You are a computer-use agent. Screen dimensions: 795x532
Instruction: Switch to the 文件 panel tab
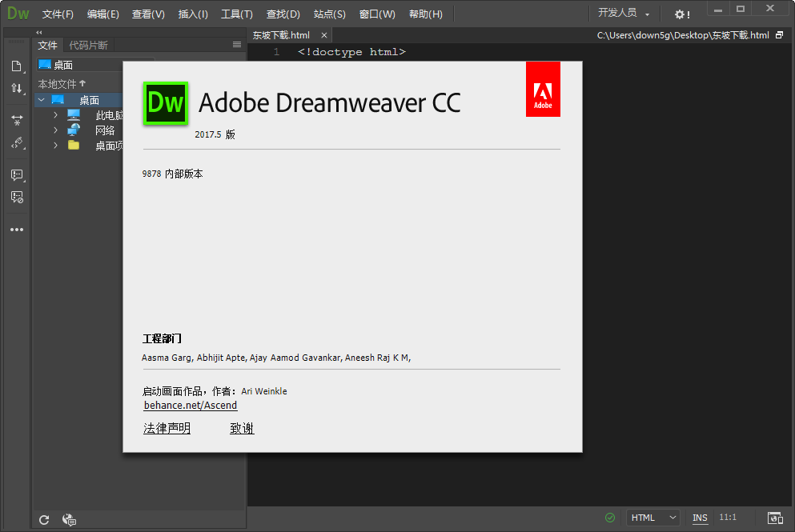(48, 45)
